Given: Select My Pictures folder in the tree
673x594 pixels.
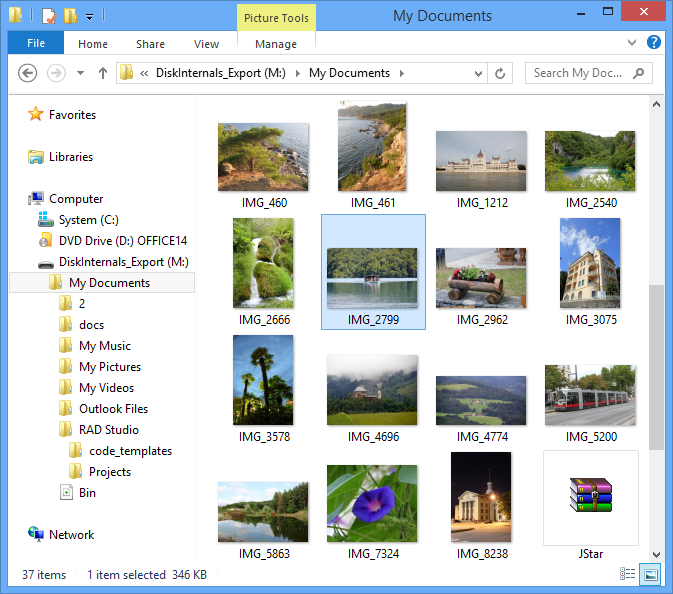Looking at the screenshot, I should click(x=109, y=367).
